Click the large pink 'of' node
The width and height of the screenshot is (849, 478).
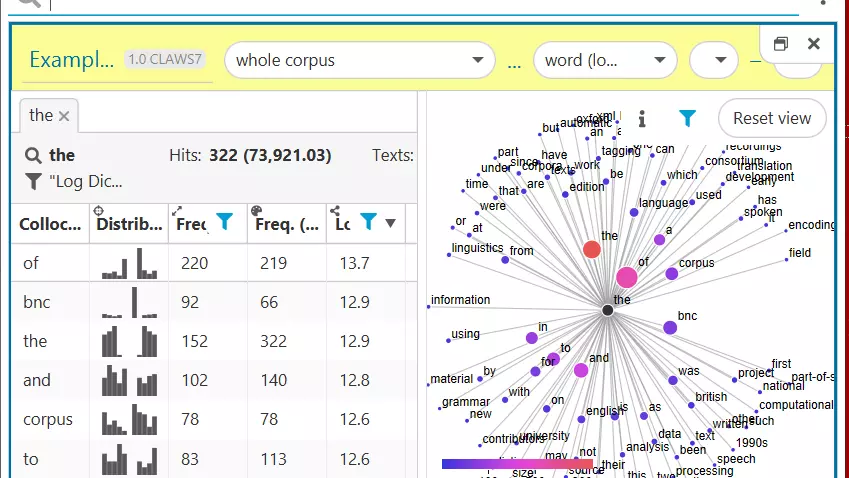click(x=626, y=277)
